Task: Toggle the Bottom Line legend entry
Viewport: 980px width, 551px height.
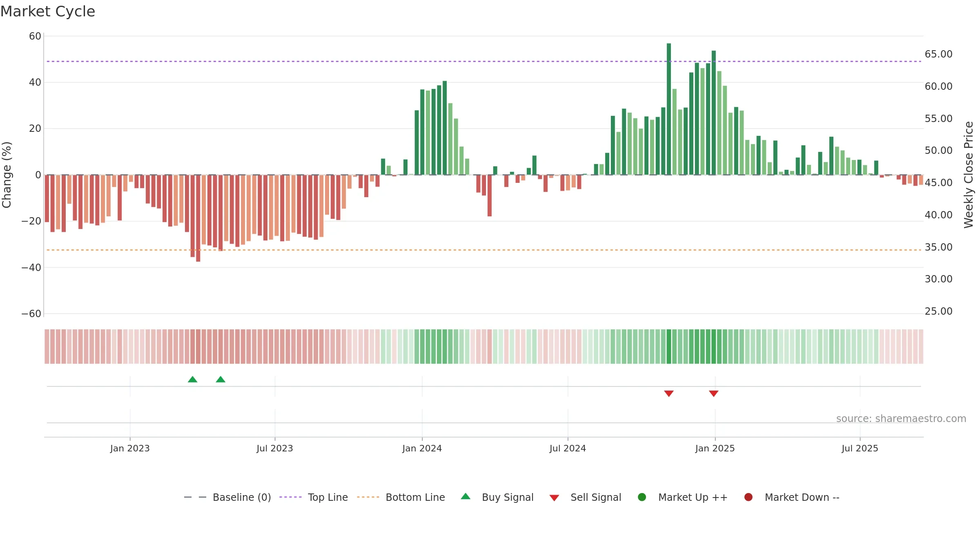Action: click(401, 497)
